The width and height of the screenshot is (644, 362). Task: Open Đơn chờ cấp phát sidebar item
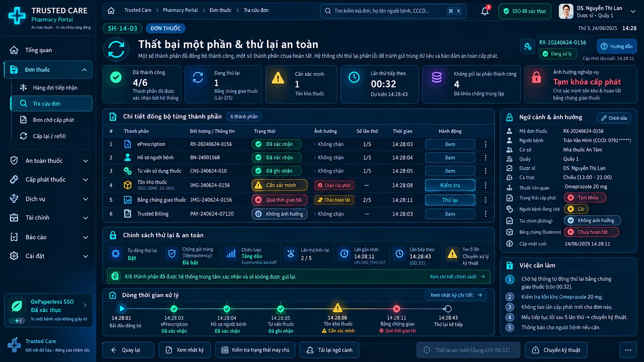(x=51, y=120)
